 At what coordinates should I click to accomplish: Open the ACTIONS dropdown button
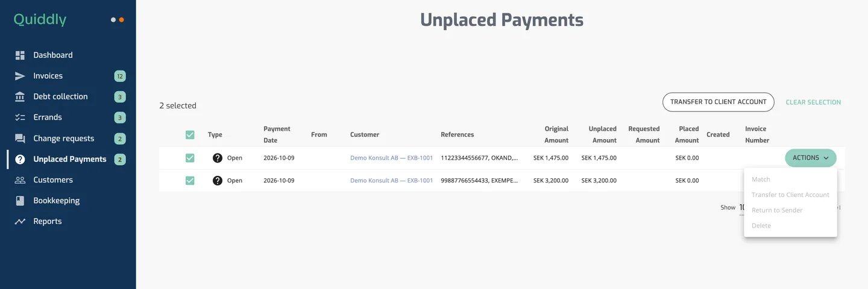pyautogui.click(x=811, y=158)
